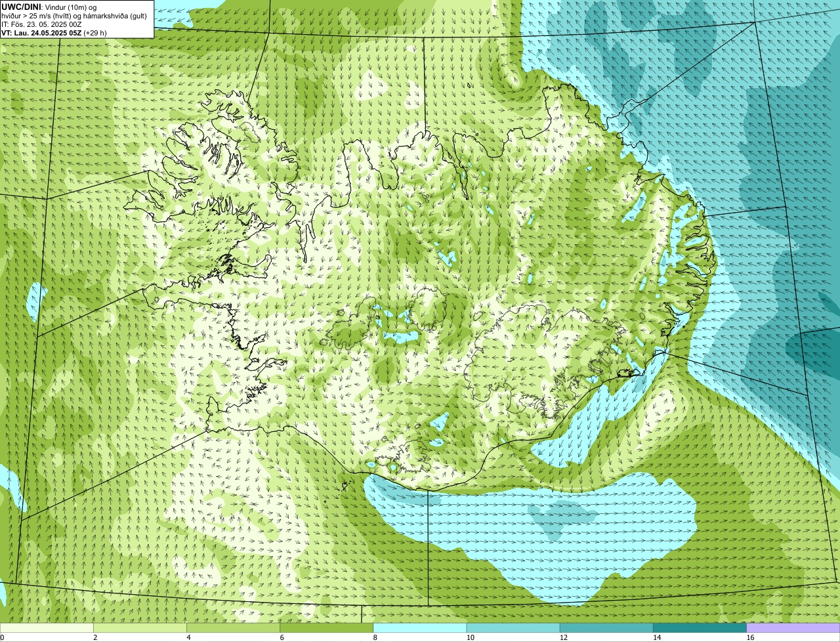840x642 pixels.
Task: Pick the 4–6 m/s green legend swatch
Action: coord(233,628)
